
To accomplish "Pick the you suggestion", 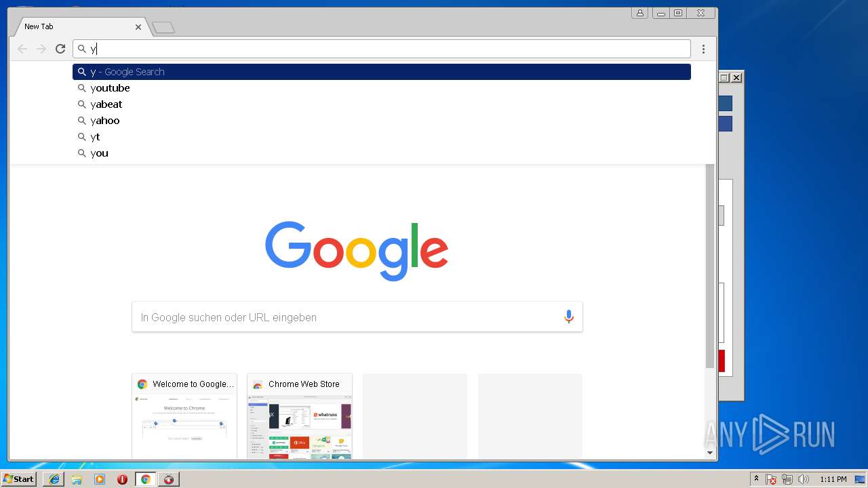I will pyautogui.click(x=382, y=153).
